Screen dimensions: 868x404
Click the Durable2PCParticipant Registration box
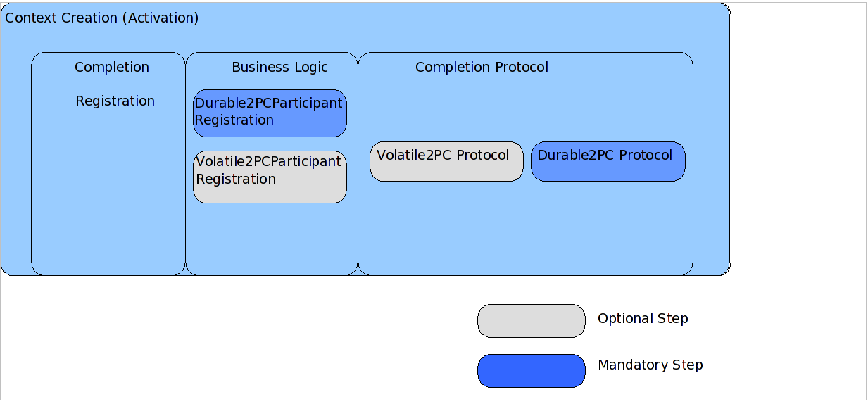[270, 113]
